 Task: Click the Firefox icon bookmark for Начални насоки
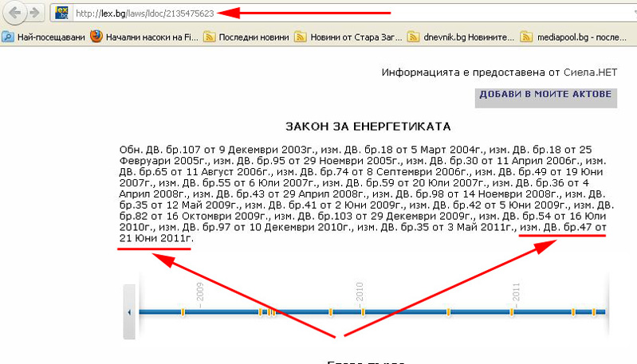(x=96, y=37)
